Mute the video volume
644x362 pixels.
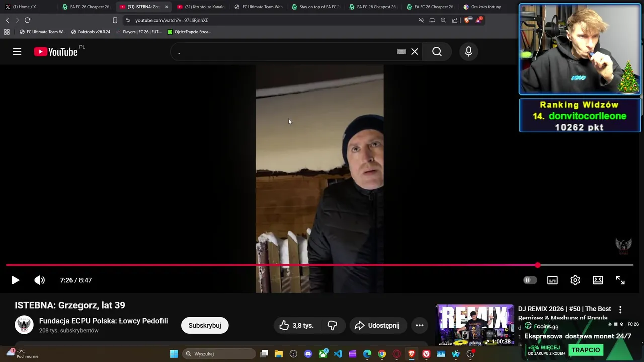pyautogui.click(x=39, y=280)
